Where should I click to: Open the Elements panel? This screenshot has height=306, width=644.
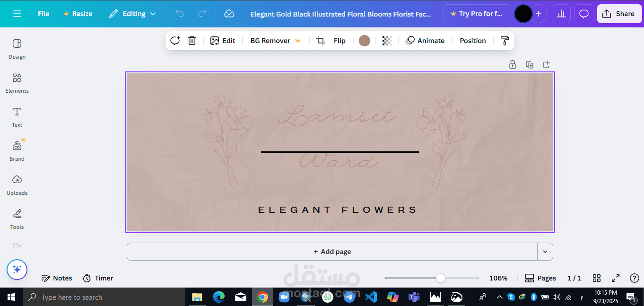(x=17, y=83)
